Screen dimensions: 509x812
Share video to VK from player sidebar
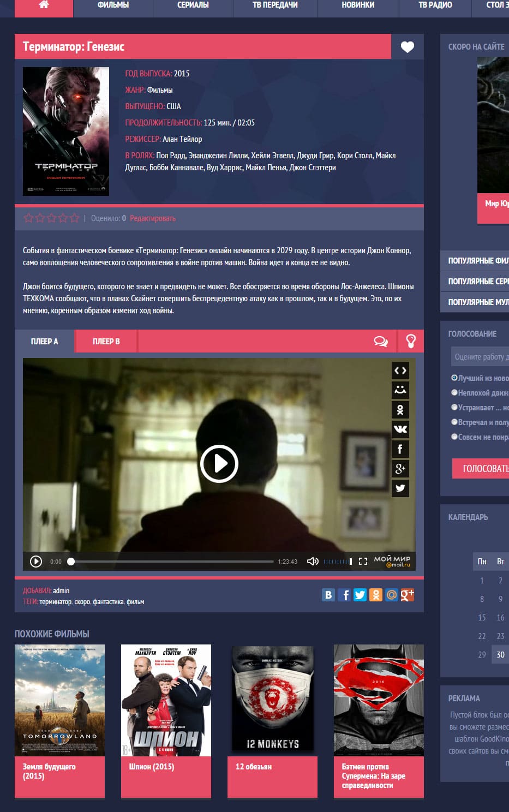click(400, 429)
